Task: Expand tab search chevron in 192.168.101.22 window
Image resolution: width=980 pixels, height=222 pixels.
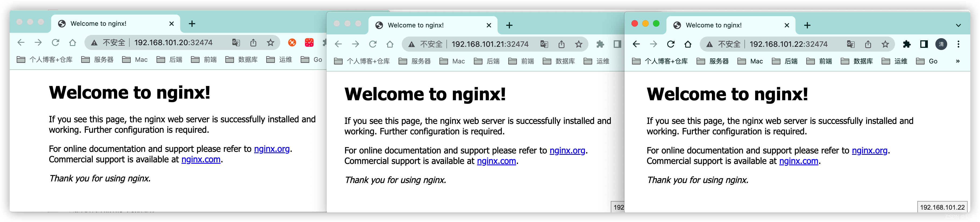Action: [958, 25]
